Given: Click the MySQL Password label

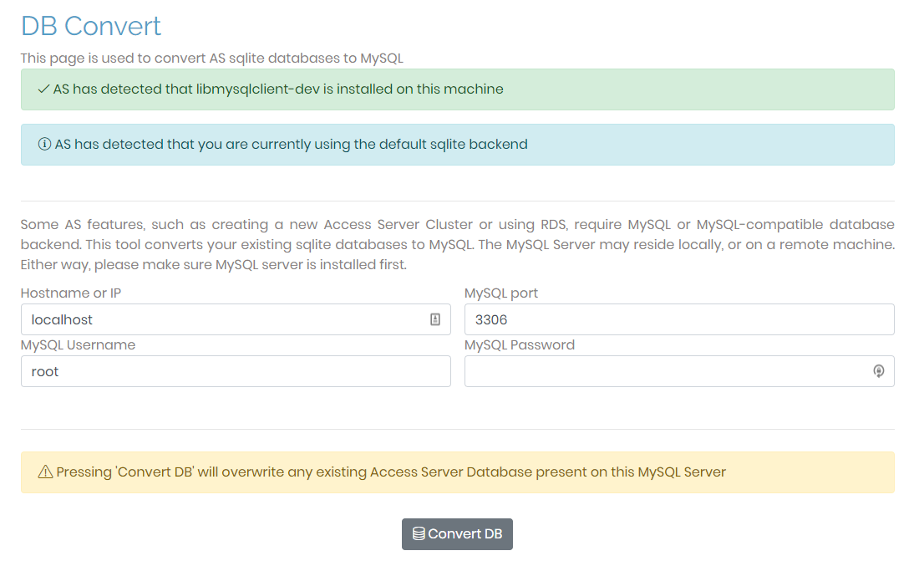Looking at the screenshot, I should pos(520,344).
